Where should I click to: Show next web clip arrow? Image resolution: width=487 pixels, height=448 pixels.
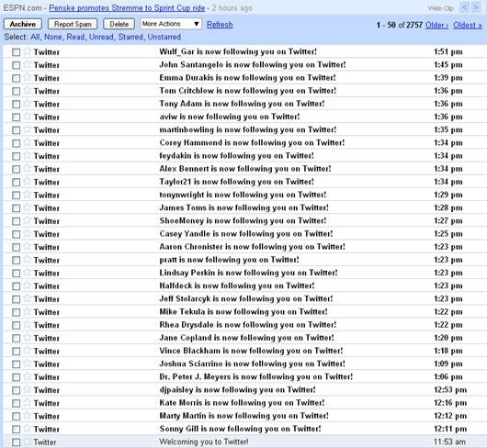(x=476, y=7)
